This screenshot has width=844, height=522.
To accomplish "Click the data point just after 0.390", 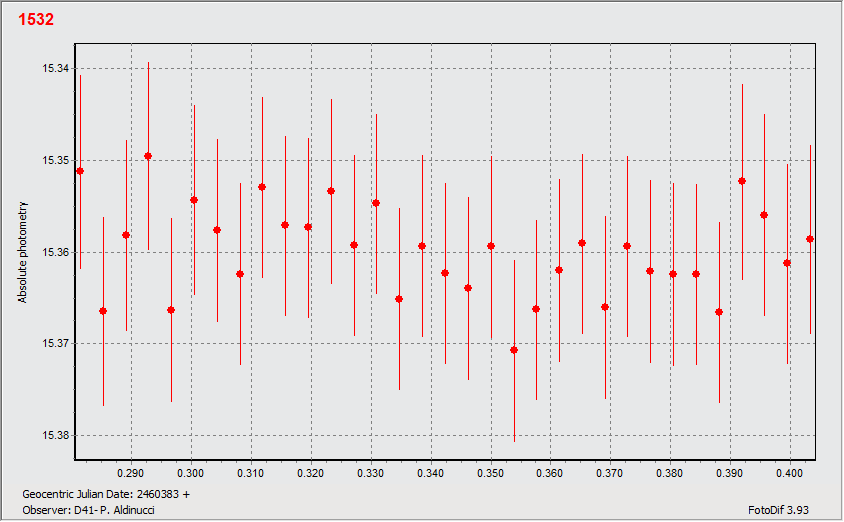I will (742, 181).
